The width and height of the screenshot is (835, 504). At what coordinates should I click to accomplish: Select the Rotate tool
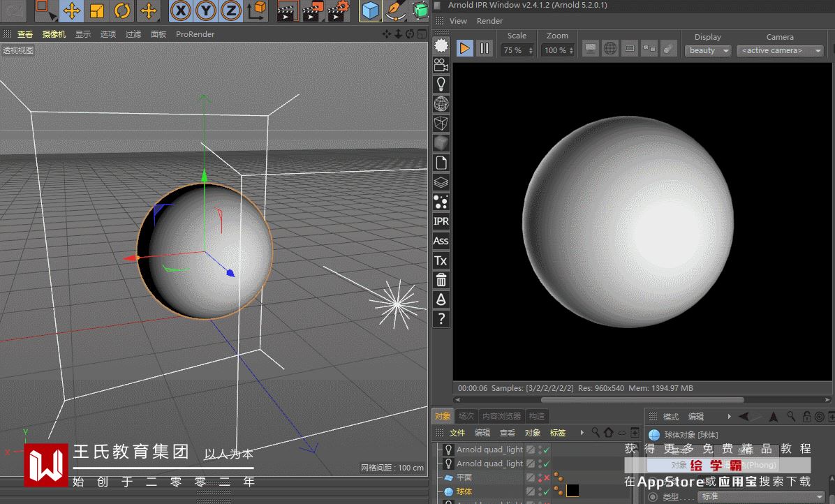tap(123, 10)
